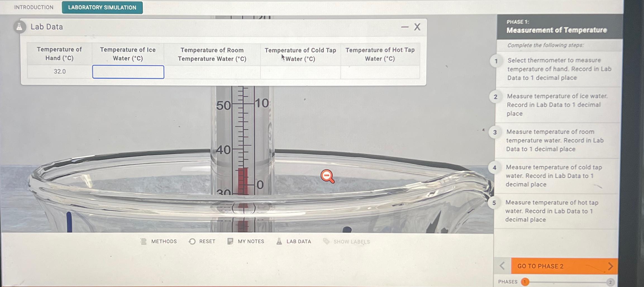Screen dimensions: 644x287
Task: Click Reset to restart the simulation
Action: pyautogui.click(x=207, y=241)
